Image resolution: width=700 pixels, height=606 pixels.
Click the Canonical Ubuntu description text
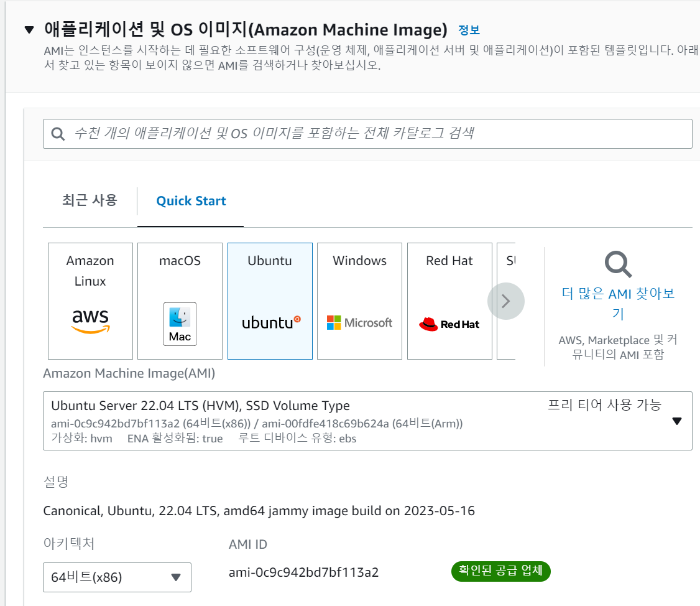259,511
